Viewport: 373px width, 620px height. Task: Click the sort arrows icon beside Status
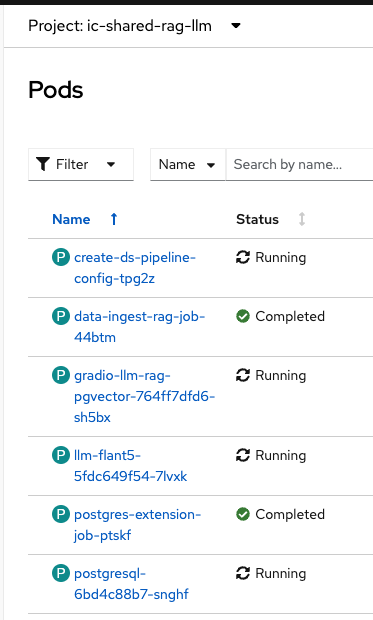pyautogui.click(x=302, y=219)
